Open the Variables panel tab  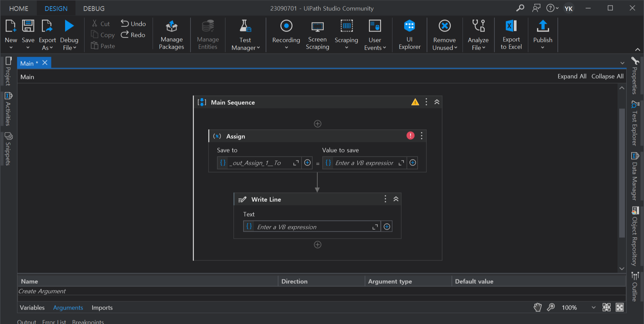[x=32, y=308]
